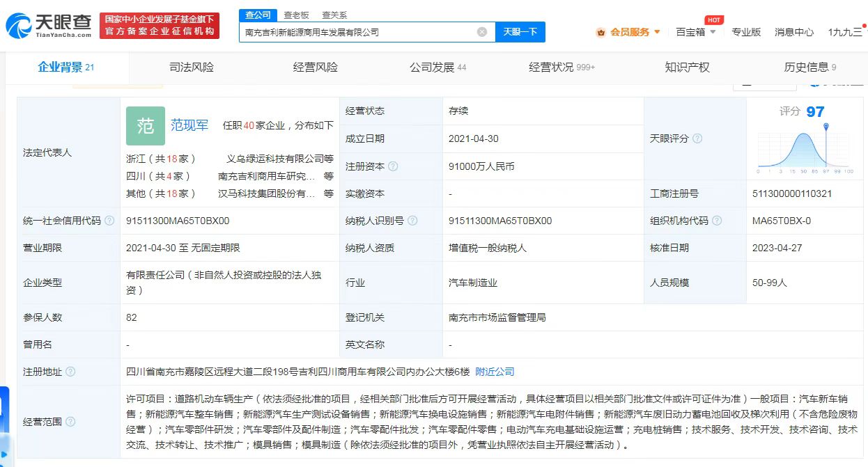Screen dimensions: 868x467
Task: Open 义乌绿运科技有限公司 company link
Action: 280,159
